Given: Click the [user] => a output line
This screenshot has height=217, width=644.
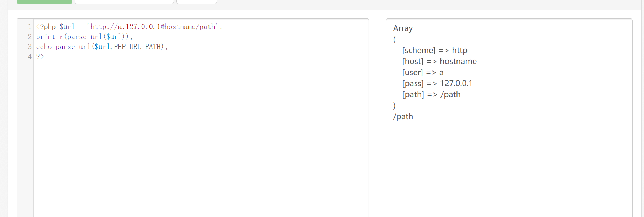Looking at the screenshot, I should coord(423,73).
